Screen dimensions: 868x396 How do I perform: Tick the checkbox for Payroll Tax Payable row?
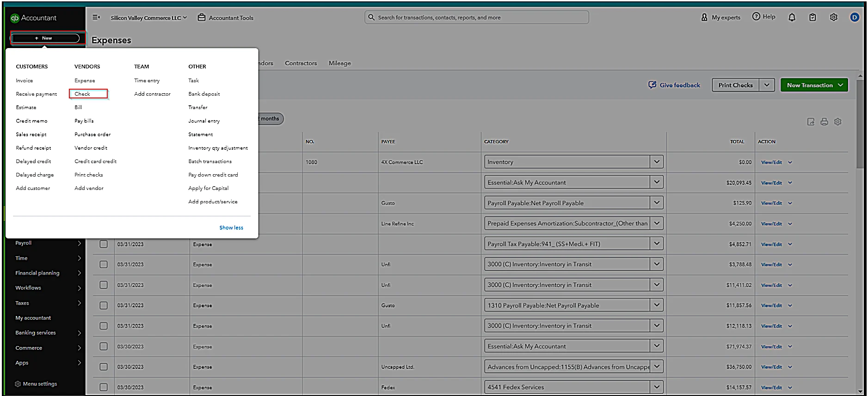coord(104,244)
